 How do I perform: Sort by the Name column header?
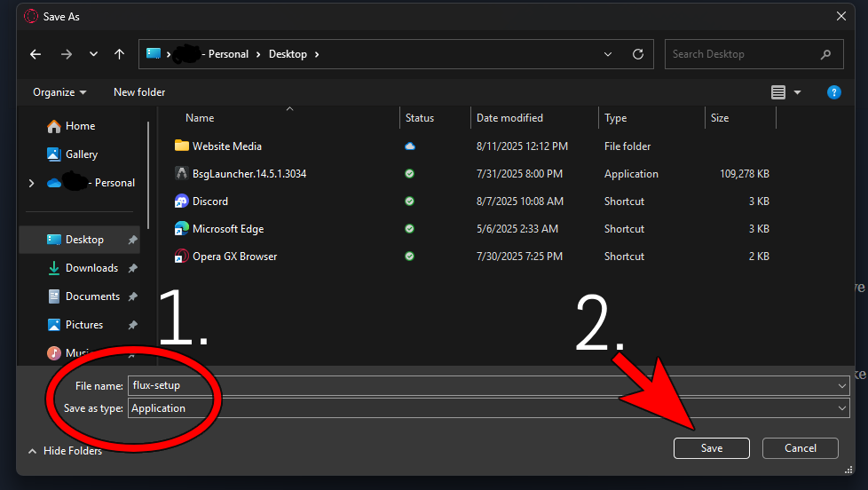point(200,118)
